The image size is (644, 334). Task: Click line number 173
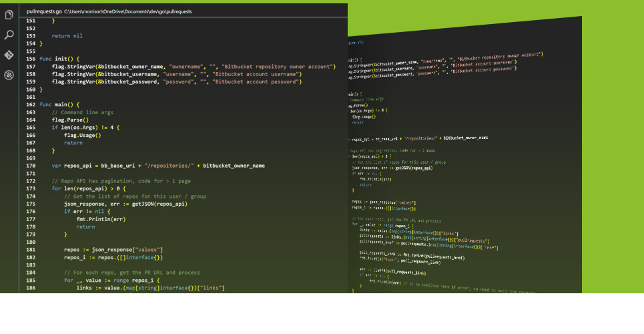click(31, 188)
